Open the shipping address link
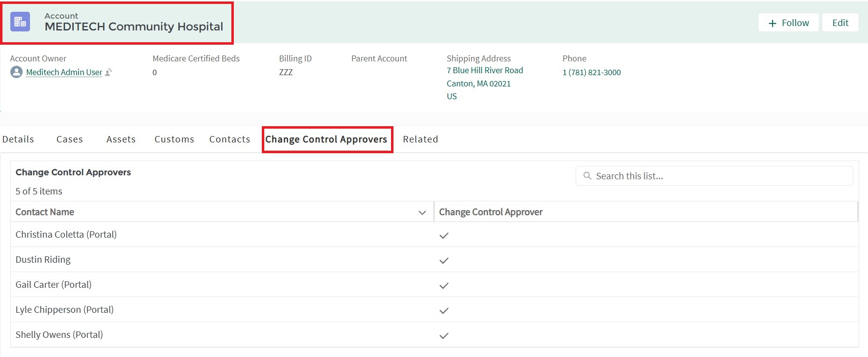This screenshot has width=868, height=357. [485, 83]
